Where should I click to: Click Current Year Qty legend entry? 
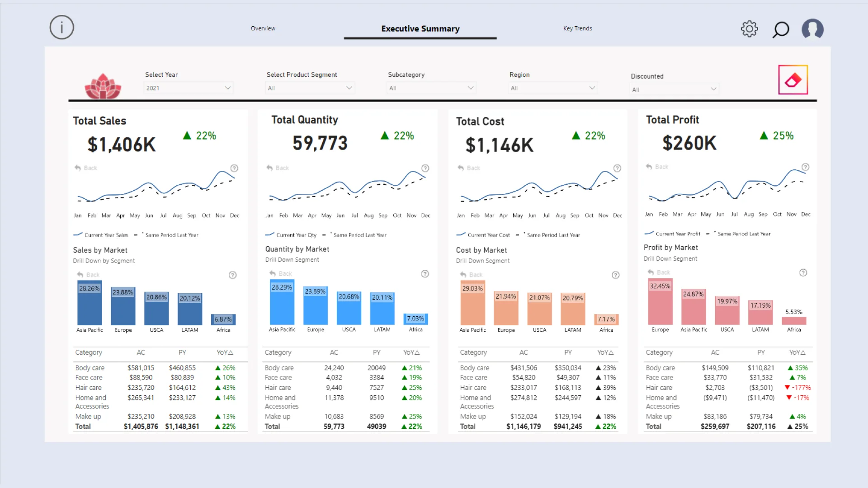click(291, 235)
